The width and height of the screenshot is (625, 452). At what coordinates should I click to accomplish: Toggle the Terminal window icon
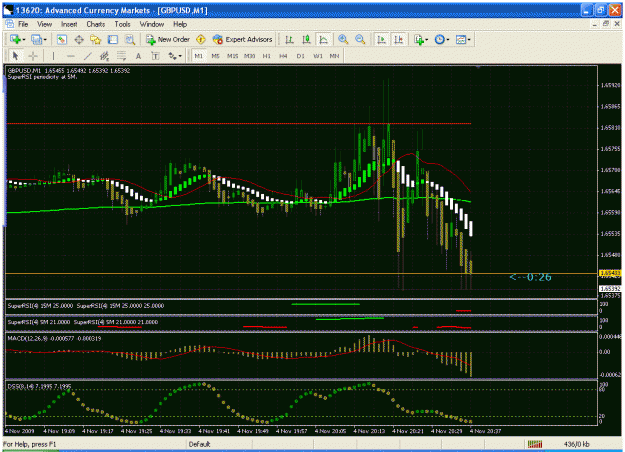113,39
